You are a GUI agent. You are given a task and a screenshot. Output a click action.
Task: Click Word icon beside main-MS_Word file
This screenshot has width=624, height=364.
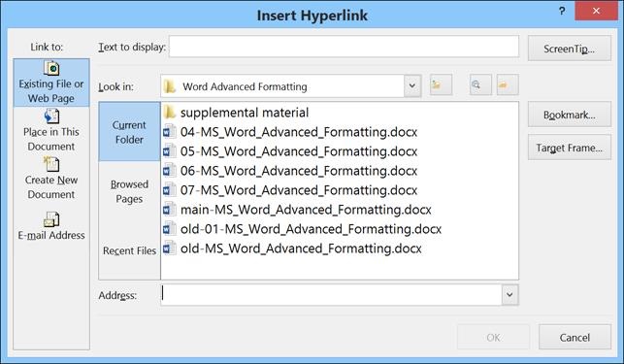[169, 209]
